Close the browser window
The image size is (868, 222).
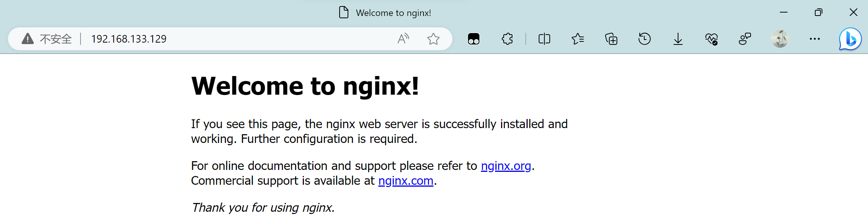854,13
